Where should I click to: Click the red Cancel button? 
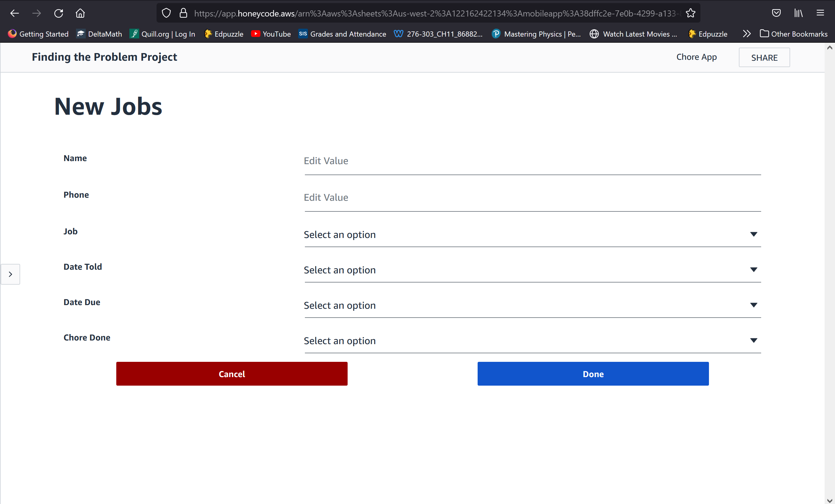click(x=232, y=374)
